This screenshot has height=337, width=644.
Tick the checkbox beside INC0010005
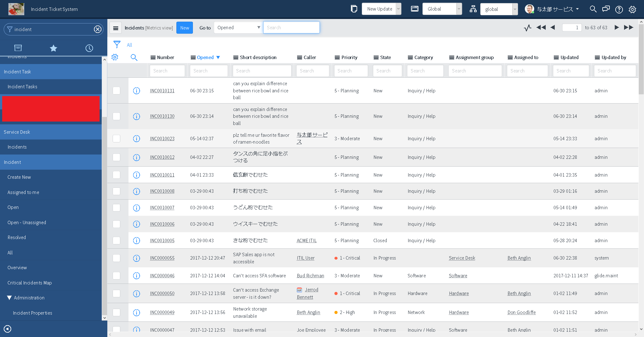tap(116, 241)
